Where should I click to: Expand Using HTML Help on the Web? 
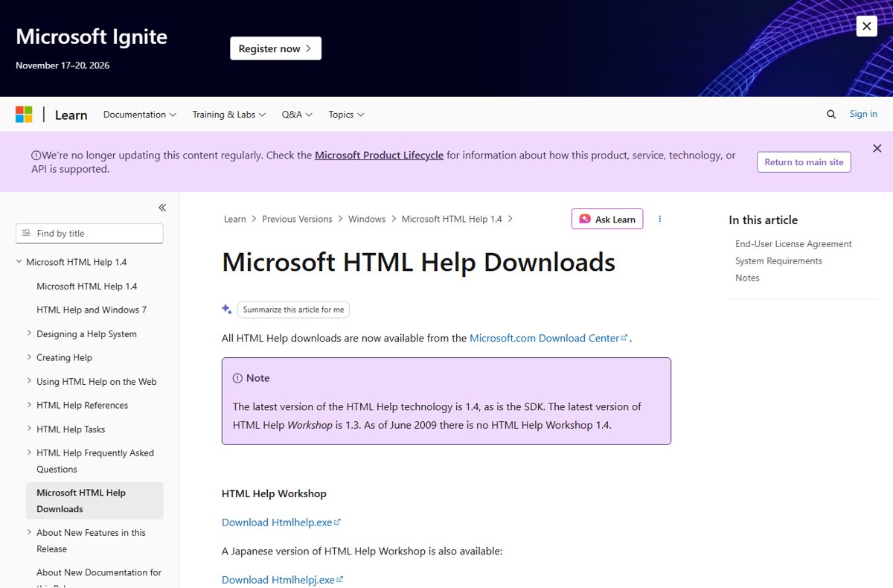coord(29,381)
